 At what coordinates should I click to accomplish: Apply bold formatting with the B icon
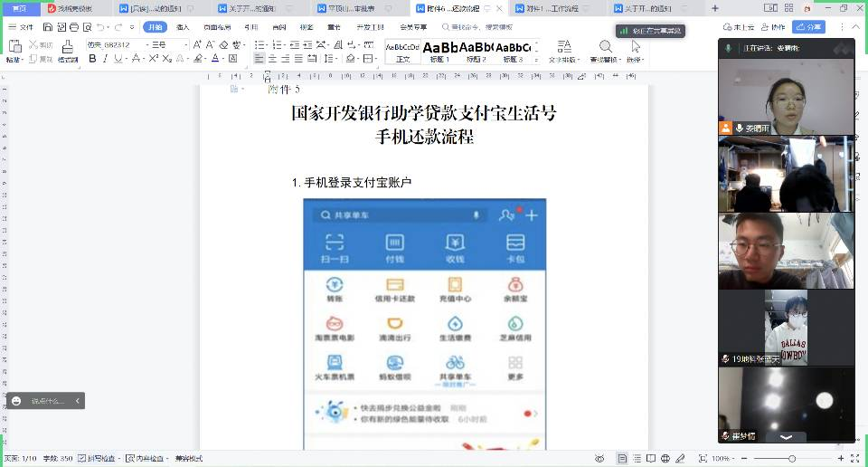tap(92, 59)
